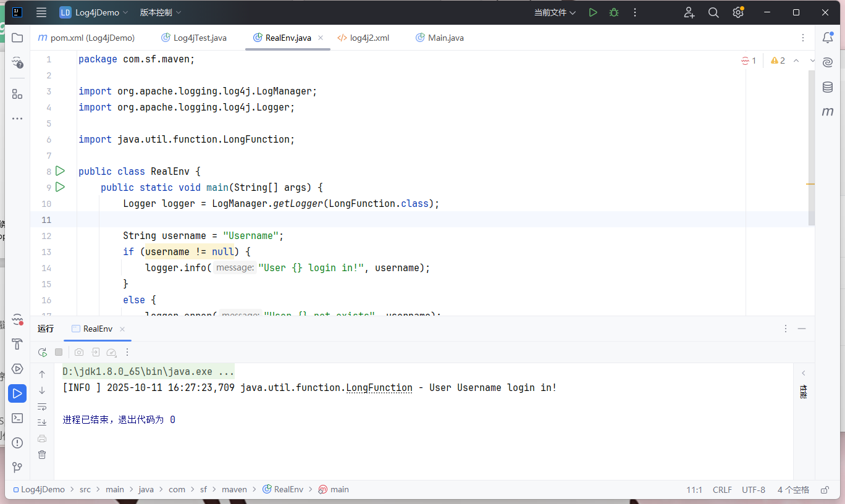Switch to the Log4jTest.java tab

coord(199,38)
